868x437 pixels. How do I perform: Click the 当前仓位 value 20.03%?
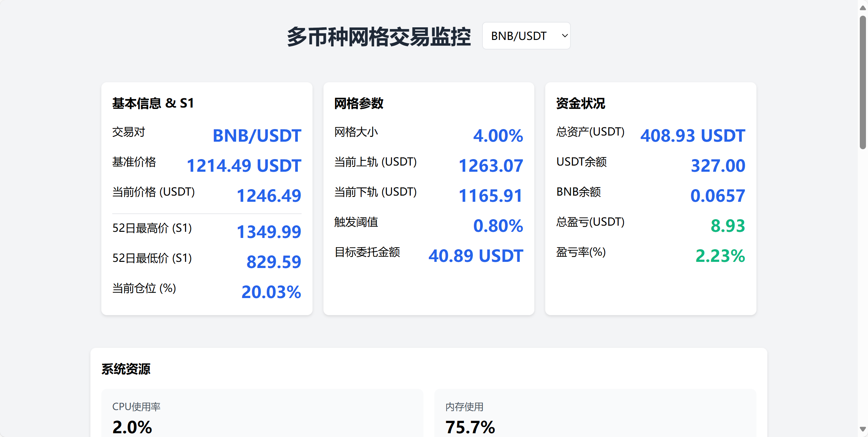(x=271, y=292)
